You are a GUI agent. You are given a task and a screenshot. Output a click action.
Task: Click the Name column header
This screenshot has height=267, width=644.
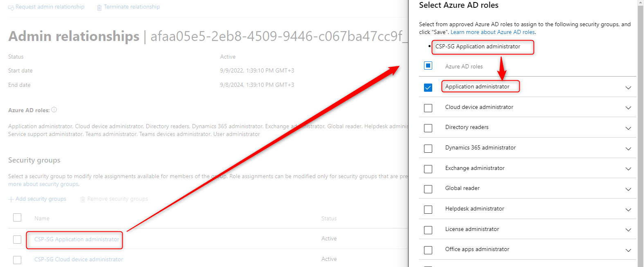tap(42, 218)
